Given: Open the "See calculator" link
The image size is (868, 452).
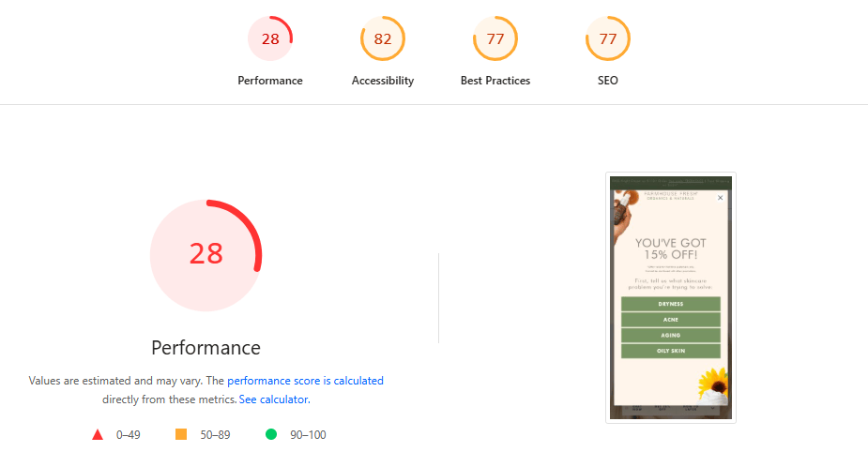Looking at the screenshot, I should click(x=273, y=399).
